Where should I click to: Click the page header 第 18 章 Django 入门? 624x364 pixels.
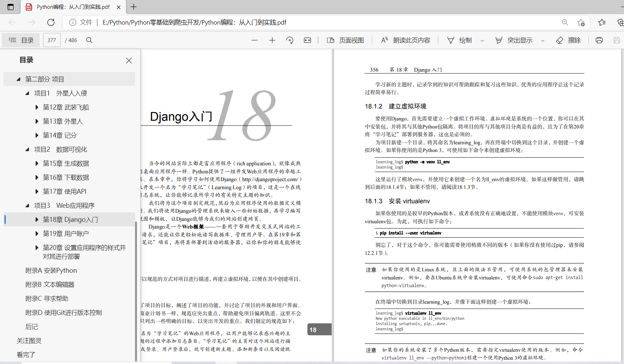pyautogui.click(x=416, y=70)
